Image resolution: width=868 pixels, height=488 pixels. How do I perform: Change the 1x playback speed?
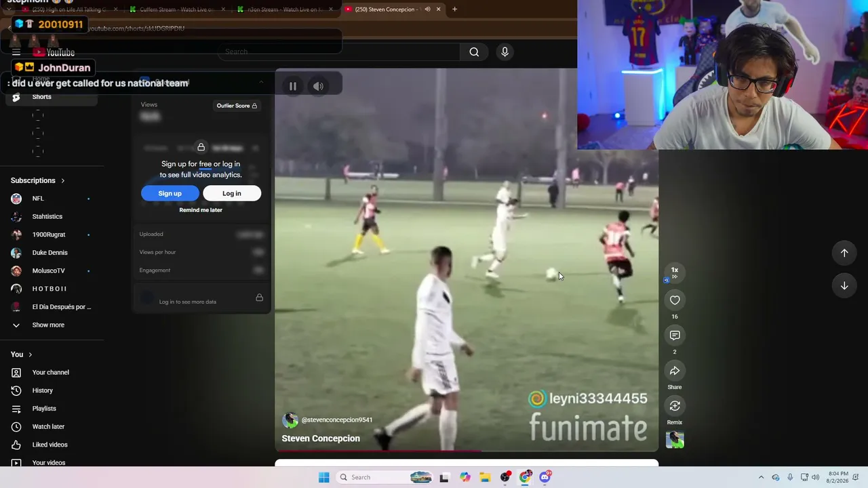[x=675, y=272]
